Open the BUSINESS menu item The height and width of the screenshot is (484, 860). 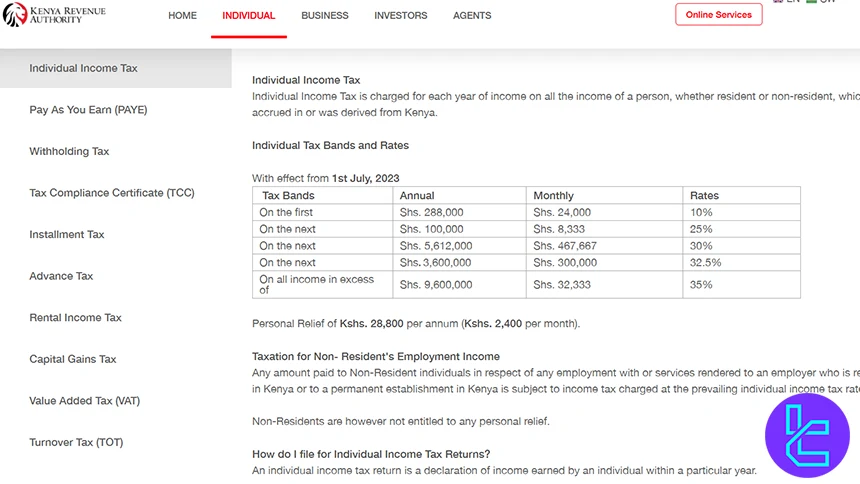[325, 15]
